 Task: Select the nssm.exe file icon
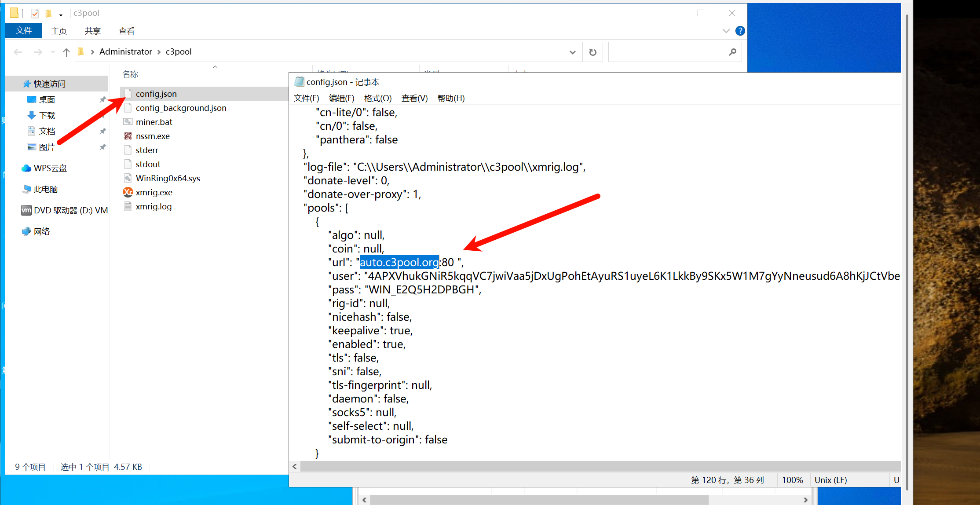128,136
